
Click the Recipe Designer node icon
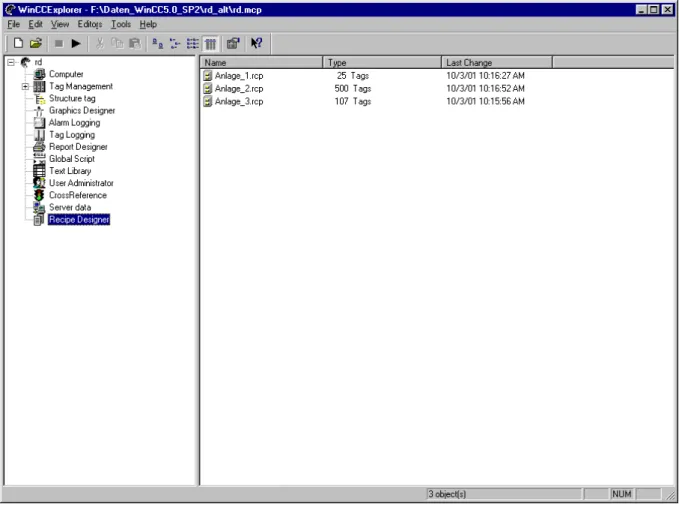click(x=39, y=220)
